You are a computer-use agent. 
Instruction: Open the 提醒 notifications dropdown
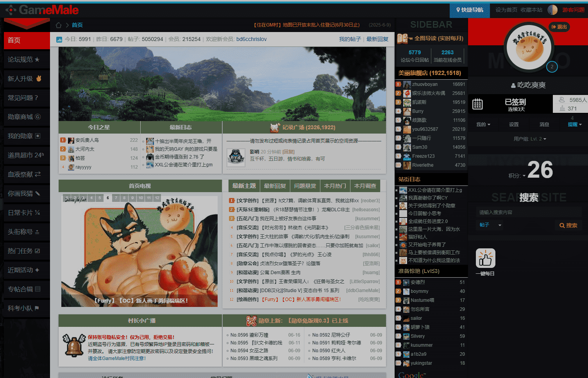click(x=575, y=125)
